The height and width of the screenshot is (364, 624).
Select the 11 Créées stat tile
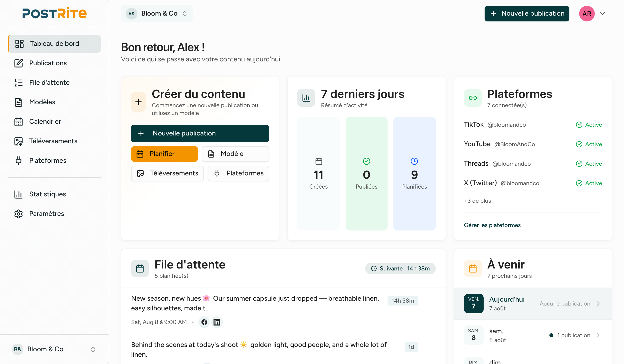(318, 174)
